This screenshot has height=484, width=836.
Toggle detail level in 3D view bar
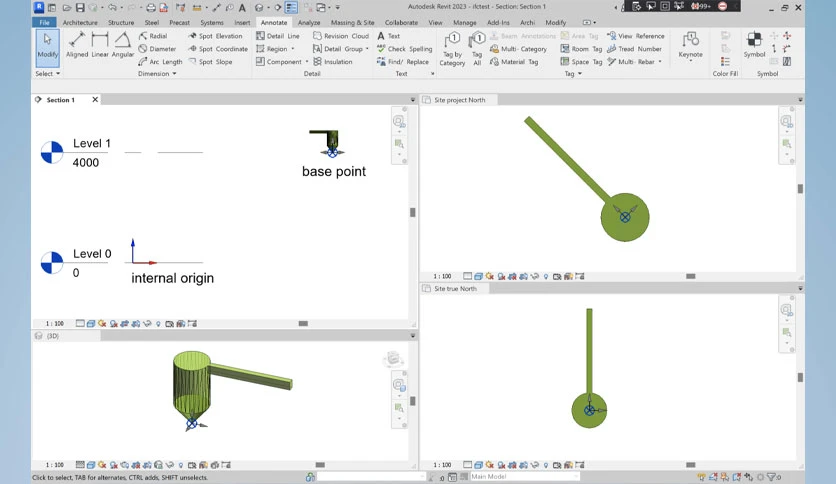tap(80, 465)
